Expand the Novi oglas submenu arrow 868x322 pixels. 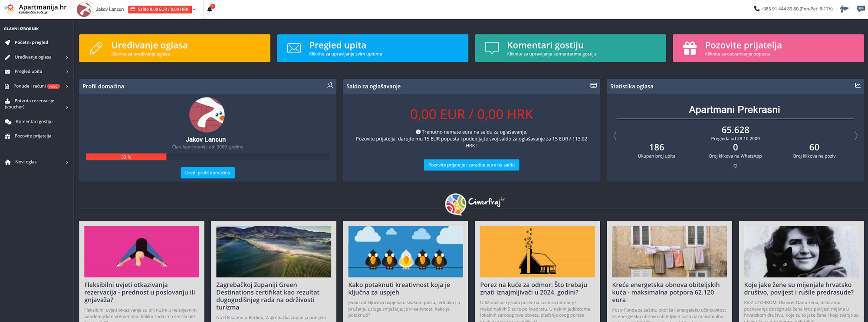[67, 163]
